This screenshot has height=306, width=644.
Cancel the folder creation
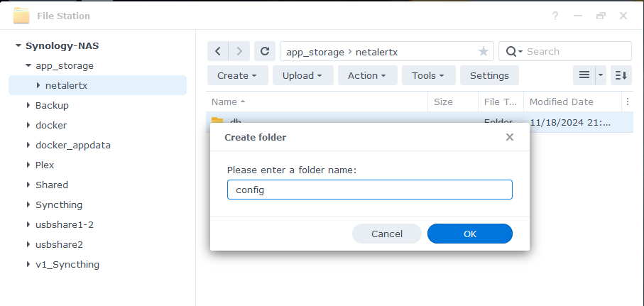pyautogui.click(x=387, y=234)
